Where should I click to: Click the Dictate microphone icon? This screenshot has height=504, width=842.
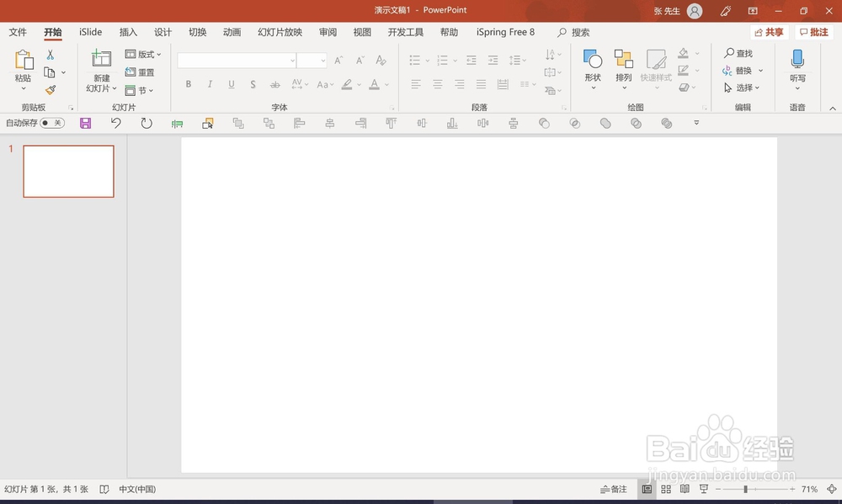797,59
